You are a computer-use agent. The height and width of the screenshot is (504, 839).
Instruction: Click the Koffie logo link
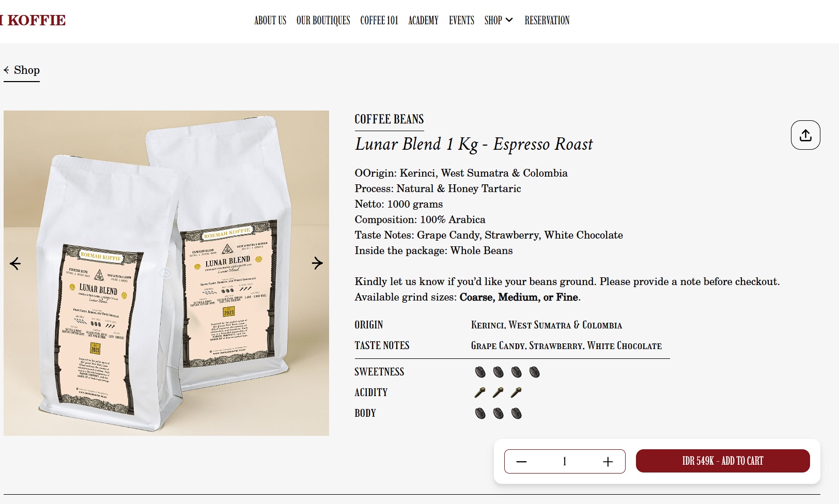pyautogui.click(x=33, y=20)
